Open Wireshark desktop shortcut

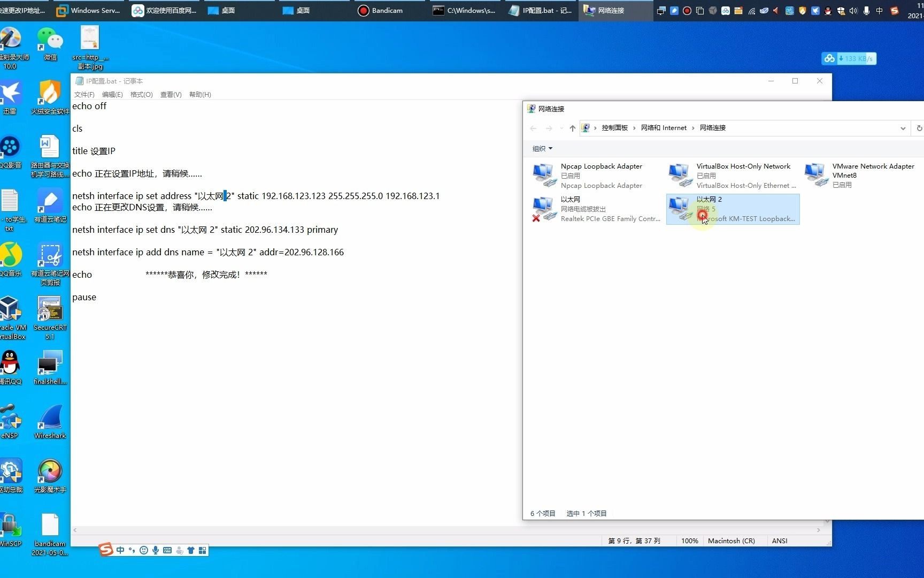pyautogui.click(x=50, y=422)
